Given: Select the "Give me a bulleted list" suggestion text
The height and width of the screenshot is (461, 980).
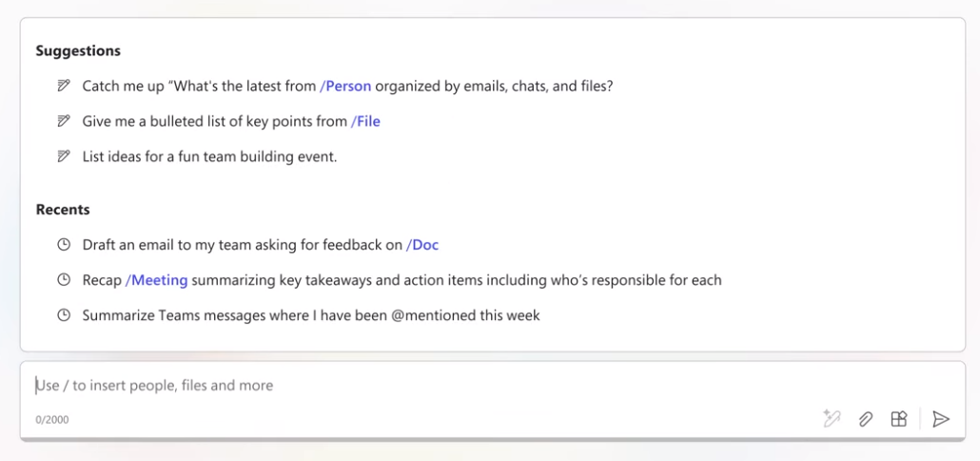Looking at the screenshot, I should point(215,121).
